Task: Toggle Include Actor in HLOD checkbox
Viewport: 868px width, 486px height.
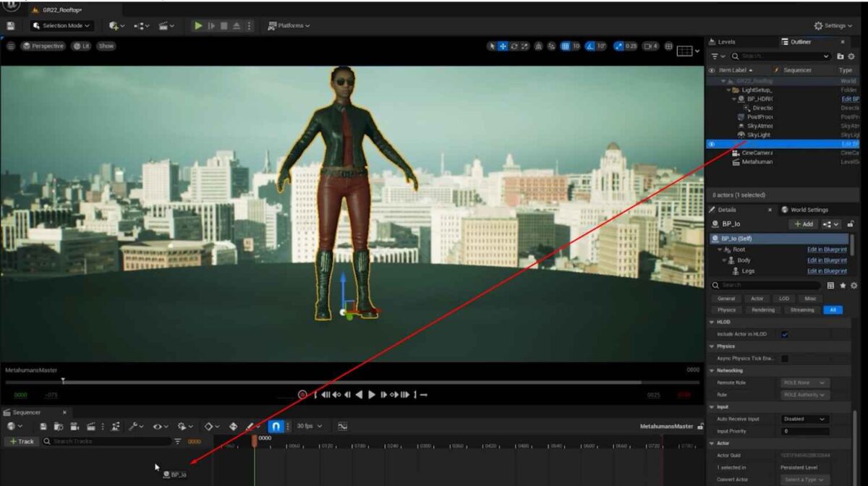Action: click(785, 334)
